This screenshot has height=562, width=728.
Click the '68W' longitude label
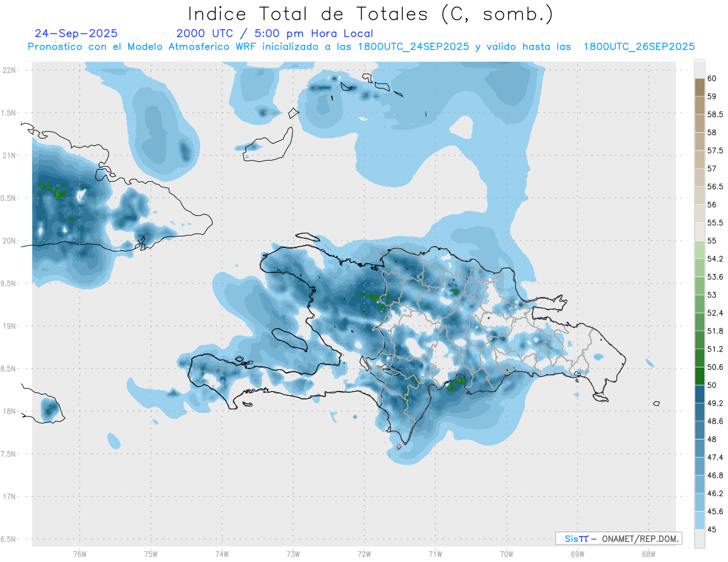coord(649,554)
